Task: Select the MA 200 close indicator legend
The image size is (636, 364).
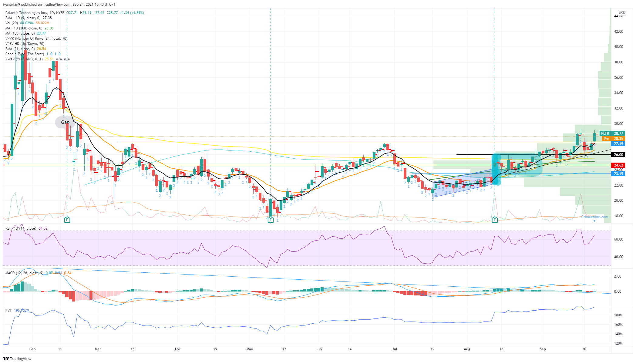Action: point(29,28)
